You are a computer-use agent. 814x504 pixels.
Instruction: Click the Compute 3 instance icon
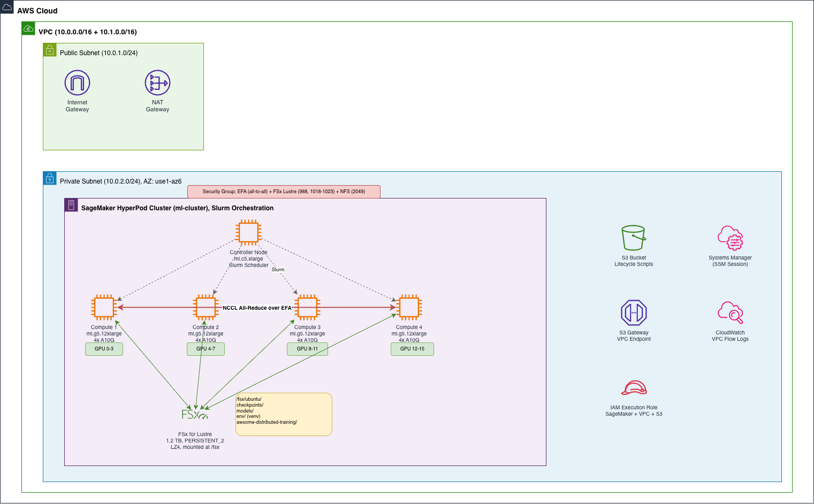point(307,308)
